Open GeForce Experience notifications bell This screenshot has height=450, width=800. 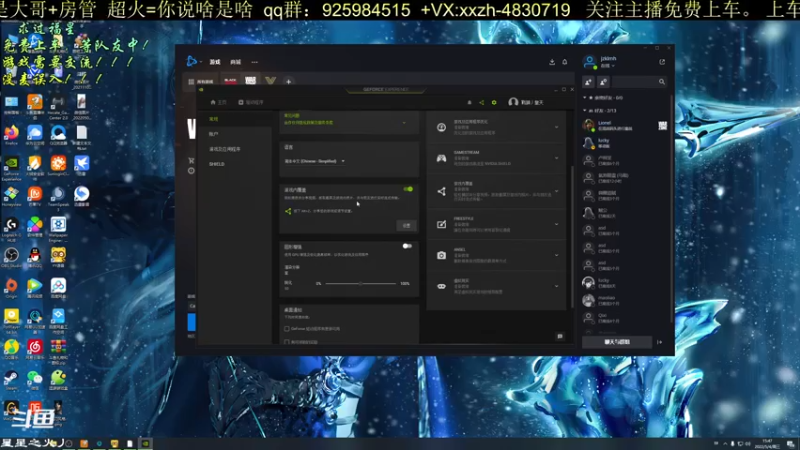pyautogui.click(x=469, y=103)
